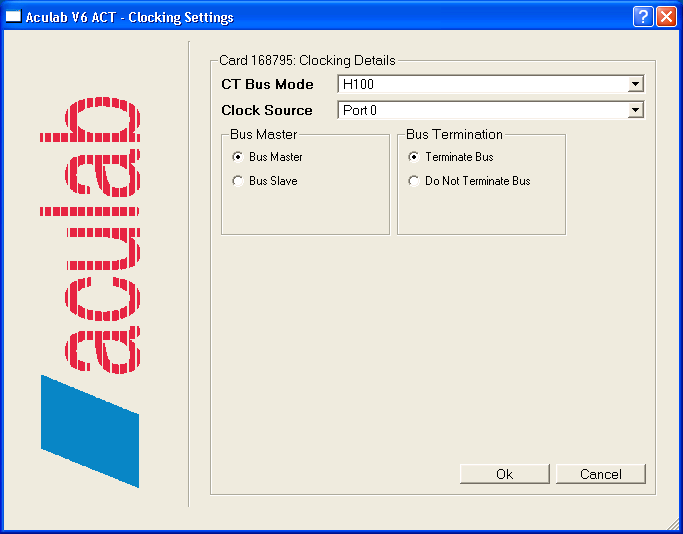
Task: Click the title bar help question mark icon
Action: [643, 17]
